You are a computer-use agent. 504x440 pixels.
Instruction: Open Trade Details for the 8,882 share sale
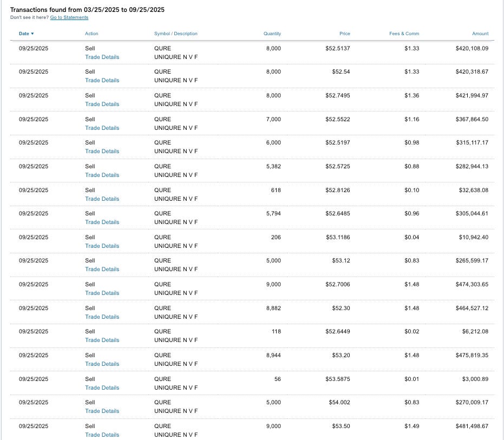[102, 317]
